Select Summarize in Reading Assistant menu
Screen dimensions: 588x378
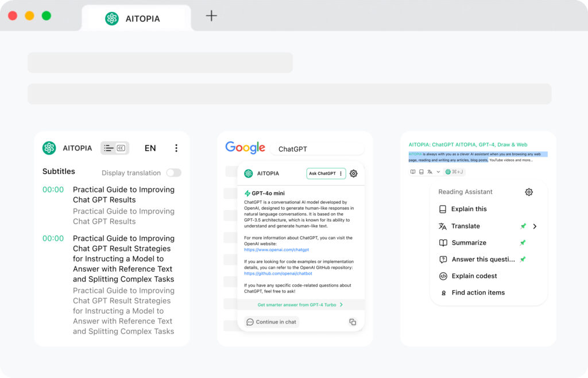click(469, 242)
